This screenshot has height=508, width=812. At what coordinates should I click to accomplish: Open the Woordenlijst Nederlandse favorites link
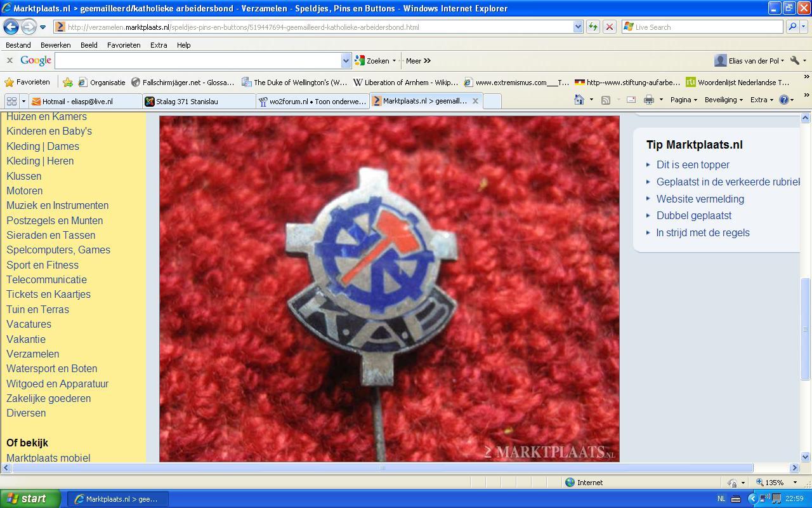[x=738, y=82]
